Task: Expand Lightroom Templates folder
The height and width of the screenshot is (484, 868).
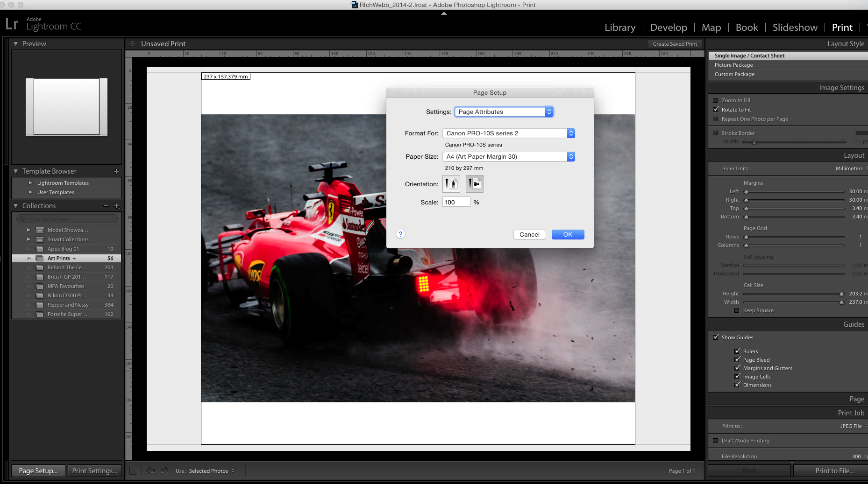Action: pos(30,183)
